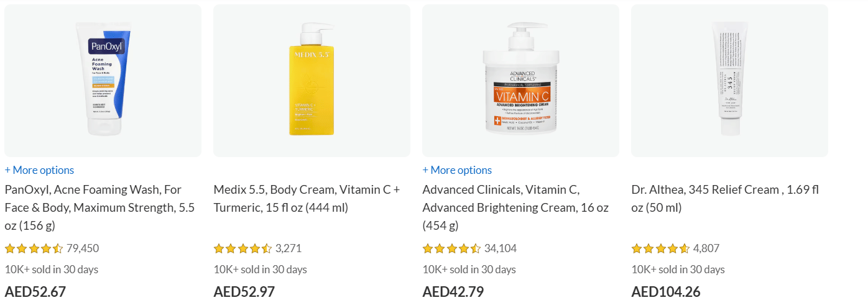Viewport: 868px width, 308px height.
Task: View the 4,807 reviews for Dr. Althea
Action: [706, 249]
